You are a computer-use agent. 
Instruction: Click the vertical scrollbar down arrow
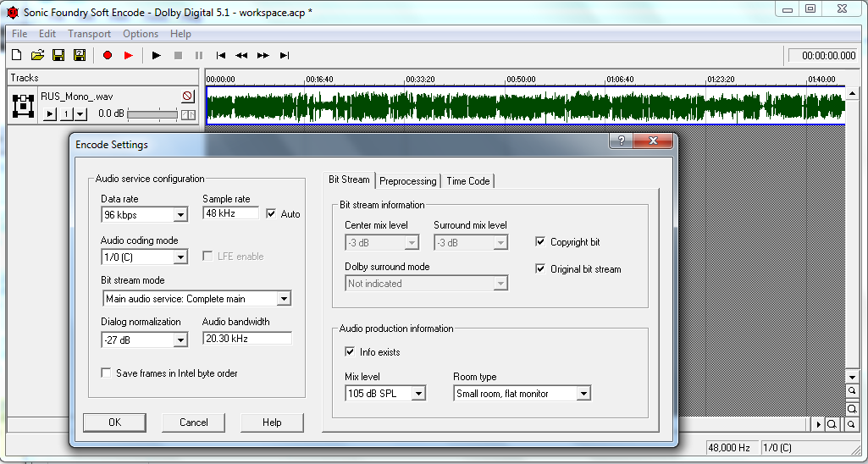point(852,377)
